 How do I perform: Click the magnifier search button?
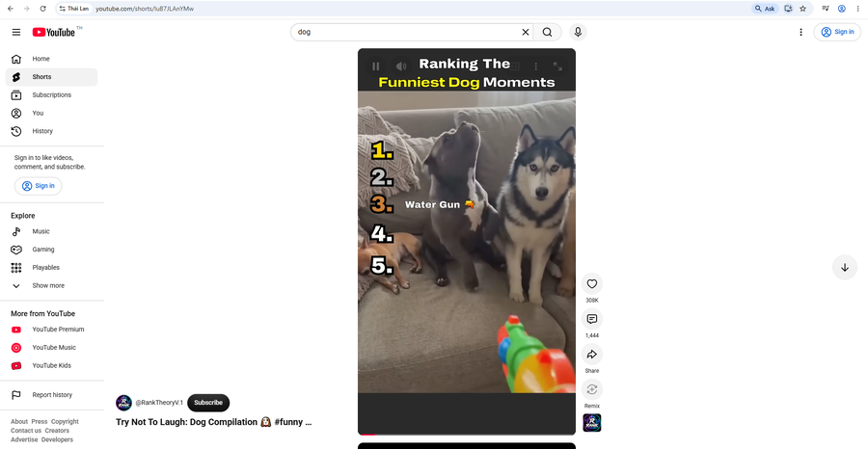(x=547, y=32)
